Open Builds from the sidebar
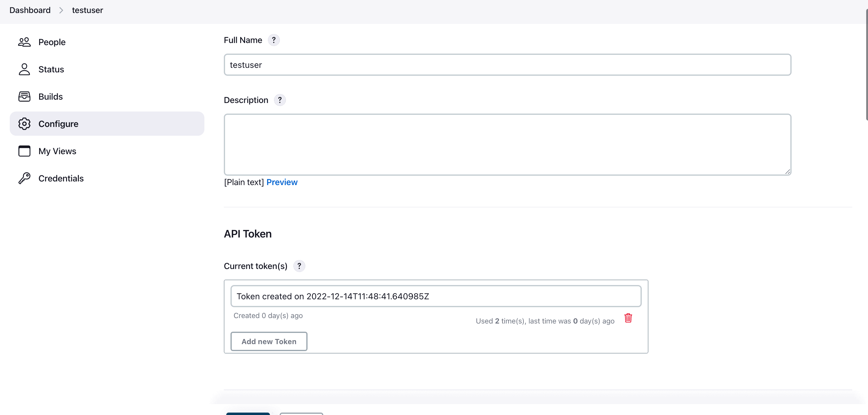 pos(50,96)
